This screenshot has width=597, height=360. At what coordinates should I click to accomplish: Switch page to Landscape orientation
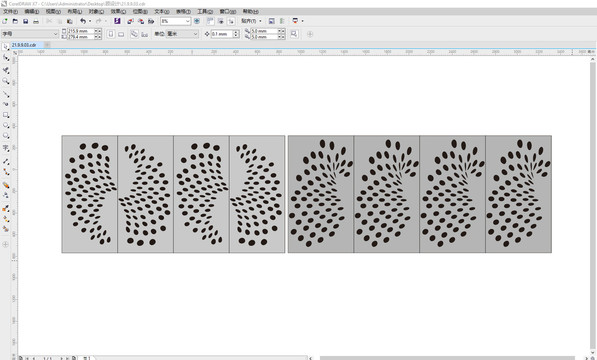coord(121,34)
